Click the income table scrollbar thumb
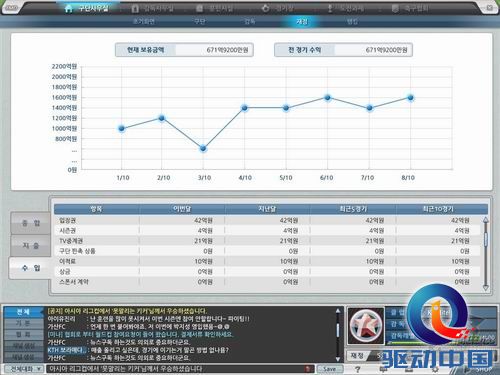This screenshot has width=500, height=375. click(486, 239)
